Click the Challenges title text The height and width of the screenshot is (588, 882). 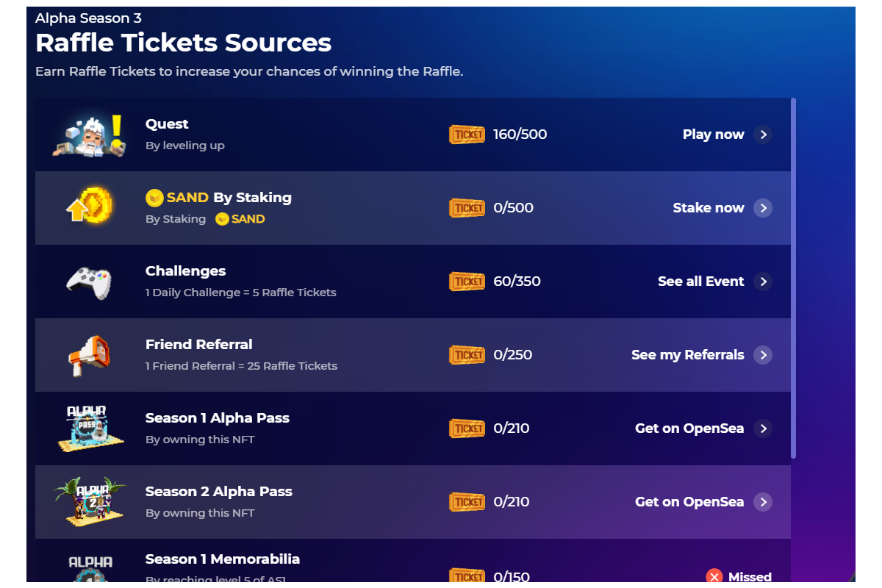tap(186, 271)
